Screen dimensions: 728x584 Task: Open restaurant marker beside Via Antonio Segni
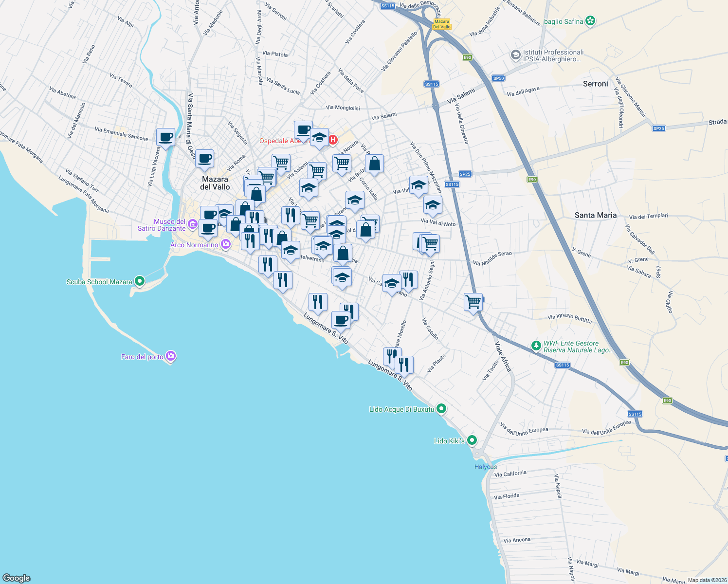408,280
